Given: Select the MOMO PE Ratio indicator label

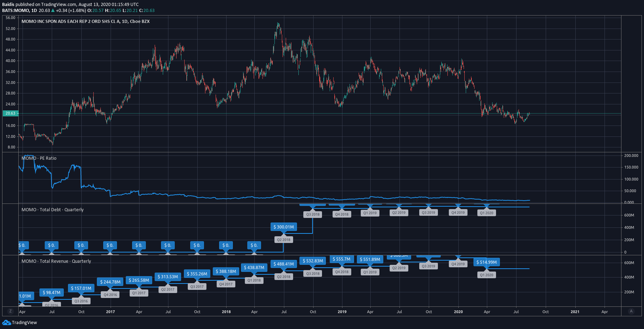Looking at the screenshot, I should click(x=39, y=158).
